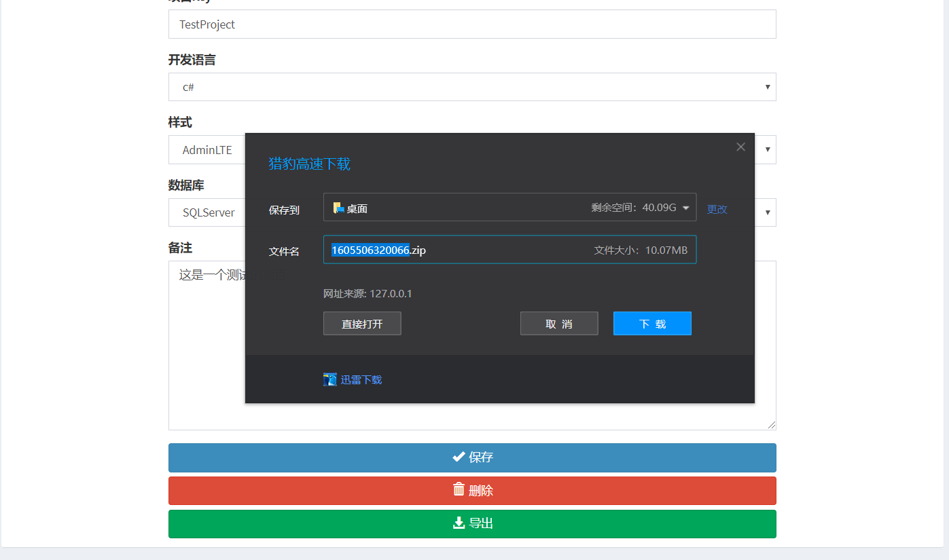Click the 开发语言 label
The image size is (949, 560).
(192, 60)
